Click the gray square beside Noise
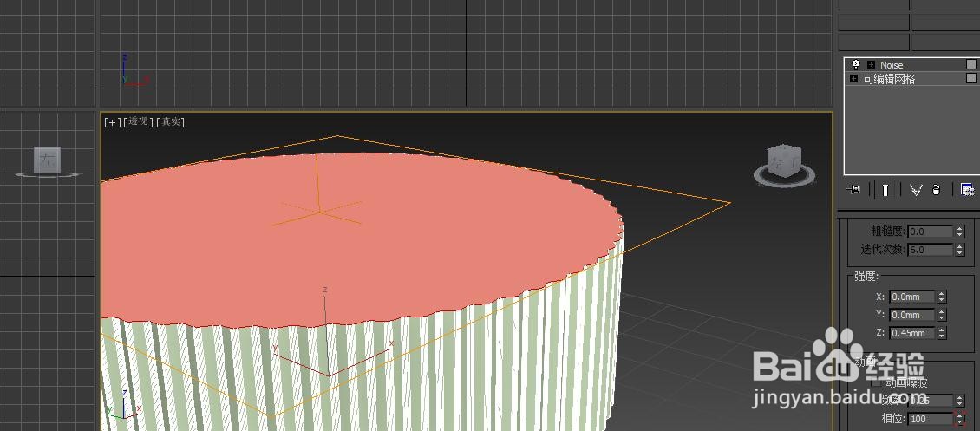980x431 pixels. 970,64
